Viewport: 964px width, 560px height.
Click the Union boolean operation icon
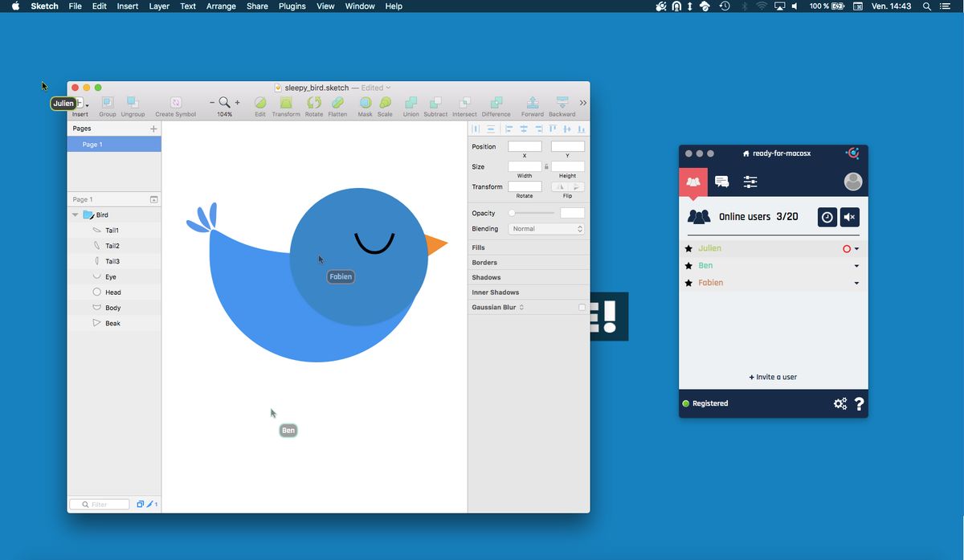pos(411,103)
